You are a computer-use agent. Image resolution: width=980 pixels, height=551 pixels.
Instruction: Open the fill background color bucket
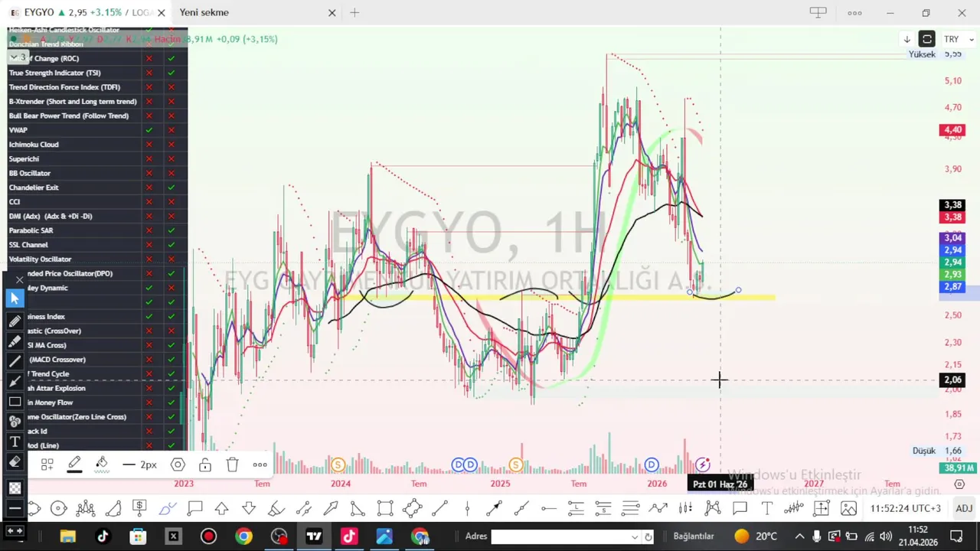click(102, 465)
